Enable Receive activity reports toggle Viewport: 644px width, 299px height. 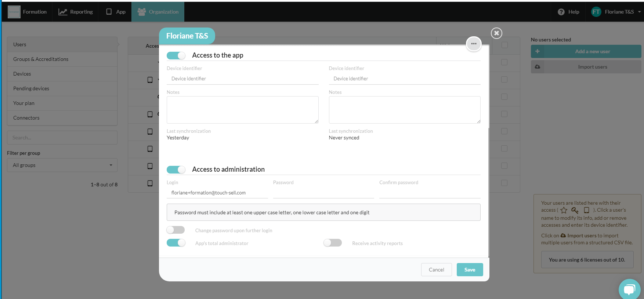(333, 243)
